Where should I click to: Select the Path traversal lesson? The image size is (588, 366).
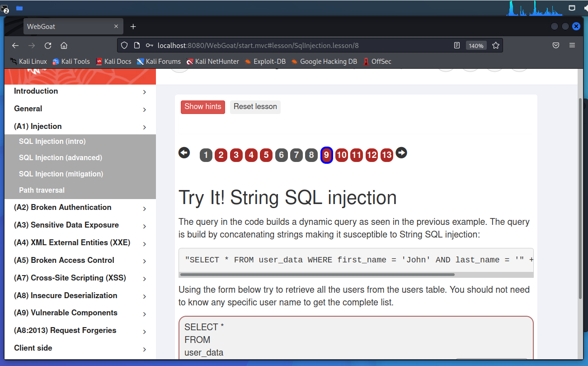coord(42,190)
